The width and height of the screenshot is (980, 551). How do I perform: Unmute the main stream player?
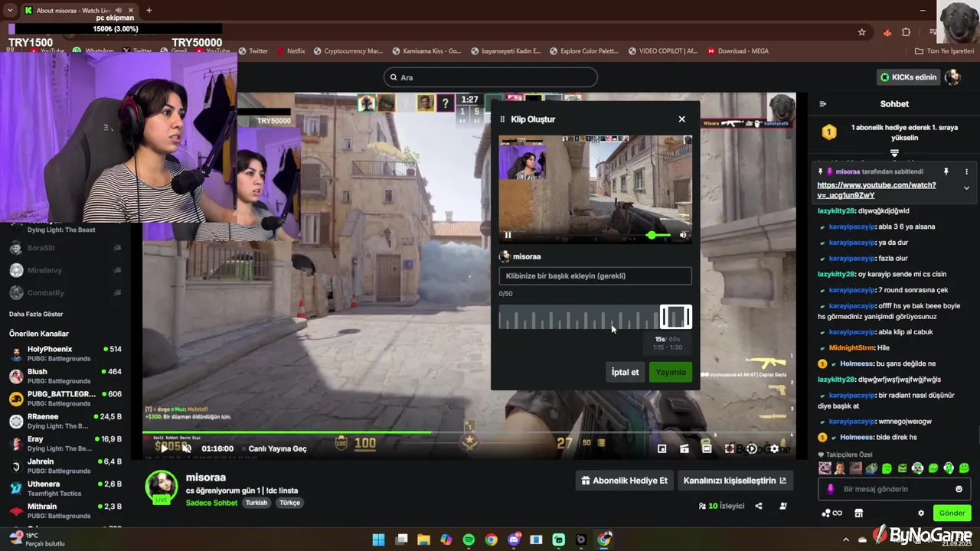[186, 448]
